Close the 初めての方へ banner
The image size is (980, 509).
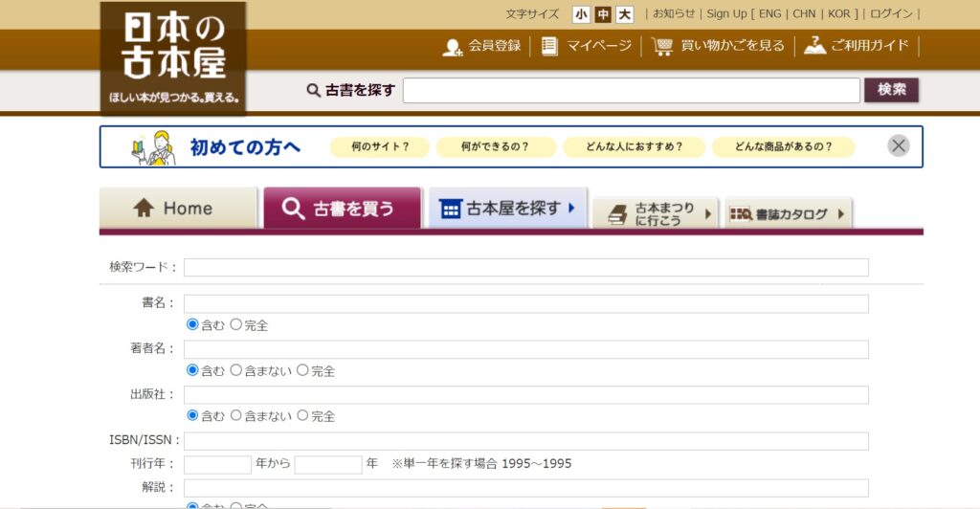click(x=898, y=145)
